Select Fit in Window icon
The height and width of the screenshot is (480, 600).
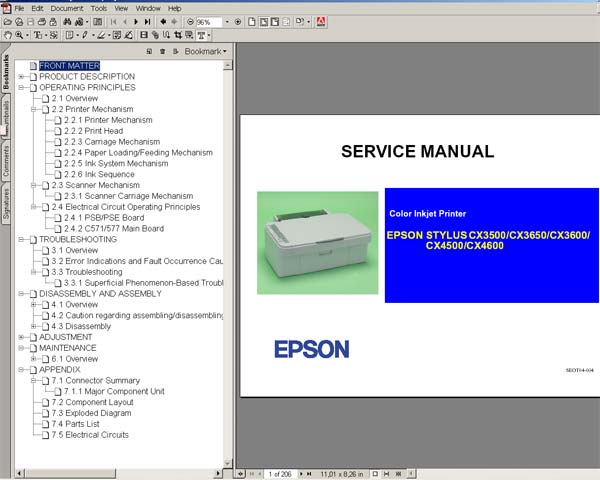(264, 22)
